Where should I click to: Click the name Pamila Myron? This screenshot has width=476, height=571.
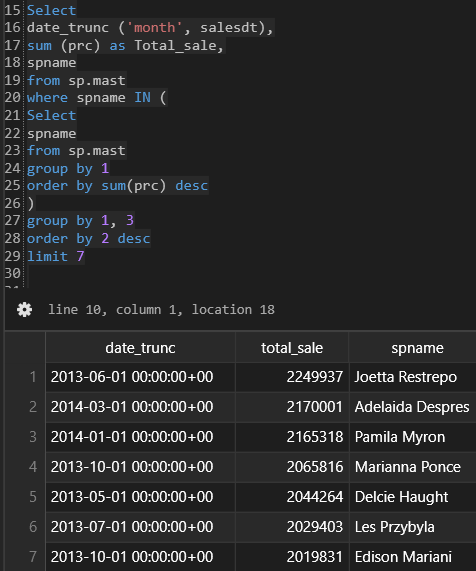click(400, 437)
